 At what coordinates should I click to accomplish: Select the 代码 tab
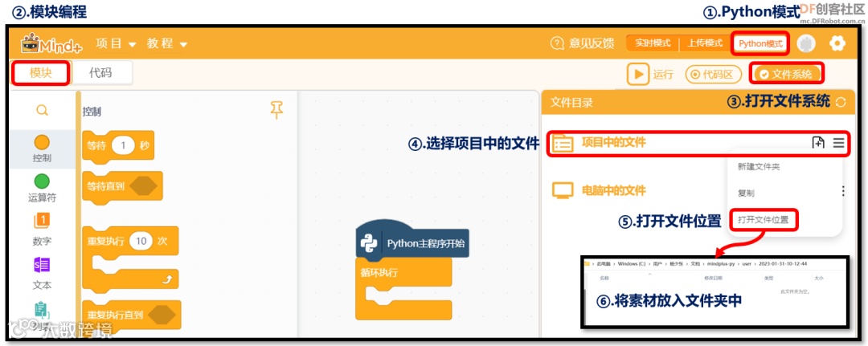tap(100, 72)
